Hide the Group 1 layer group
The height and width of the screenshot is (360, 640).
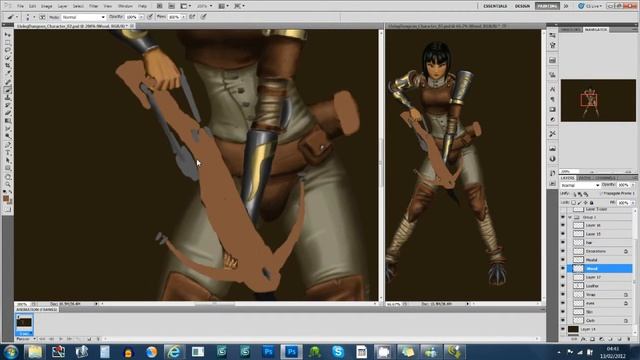coord(563,217)
